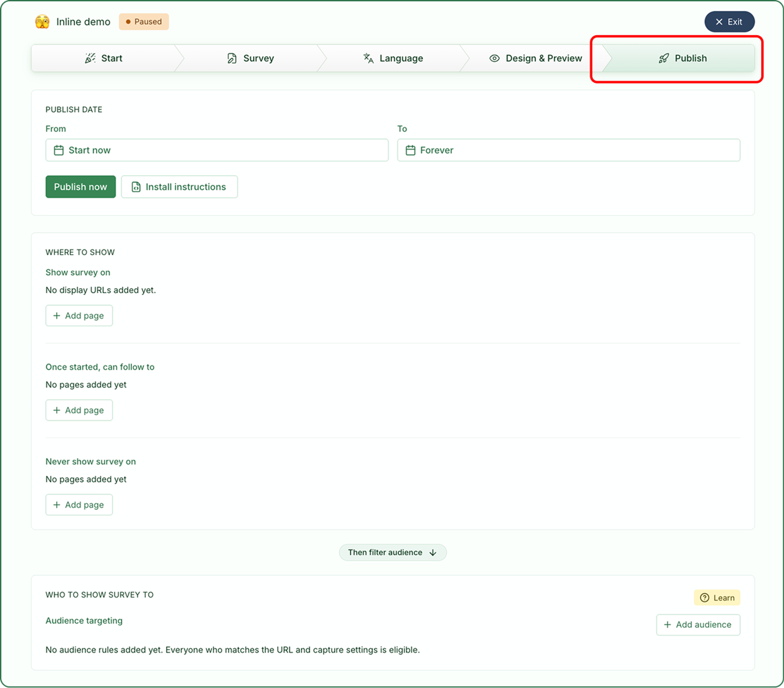Click the 'PUBLISH DATE' heading
Viewport: 784px width, 688px height.
point(74,110)
